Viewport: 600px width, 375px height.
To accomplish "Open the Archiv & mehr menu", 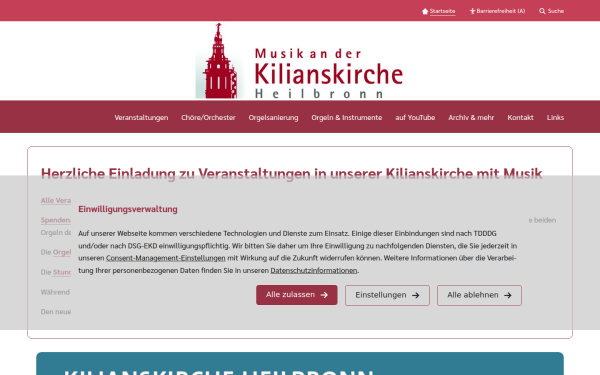I will click(x=471, y=117).
